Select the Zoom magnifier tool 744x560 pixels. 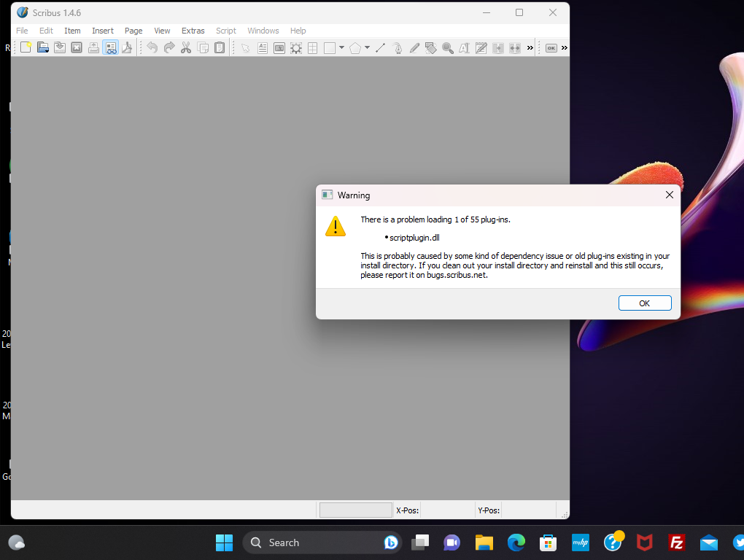[x=447, y=48]
